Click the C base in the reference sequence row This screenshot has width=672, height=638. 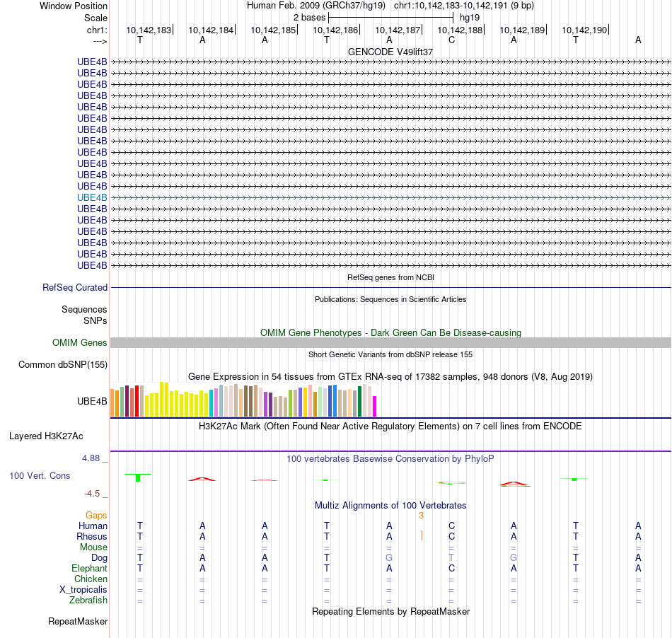[451, 40]
